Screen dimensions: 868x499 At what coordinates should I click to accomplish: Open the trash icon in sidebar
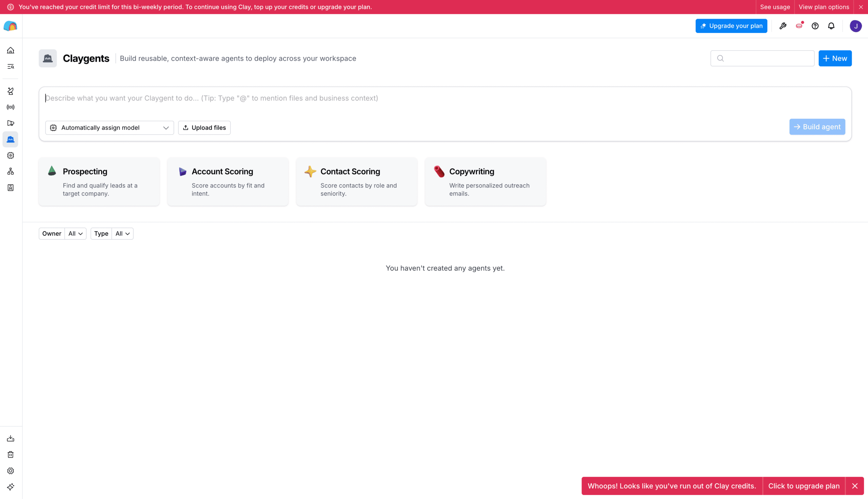pyautogui.click(x=11, y=455)
